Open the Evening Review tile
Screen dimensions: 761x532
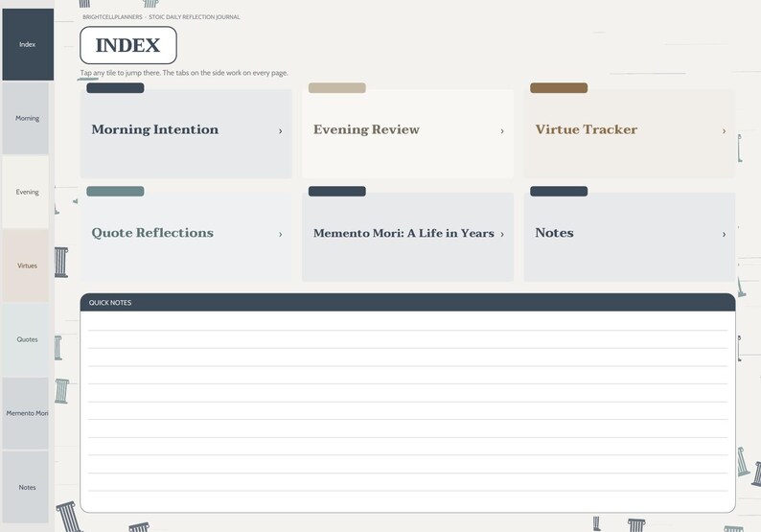pyautogui.click(x=407, y=133)
